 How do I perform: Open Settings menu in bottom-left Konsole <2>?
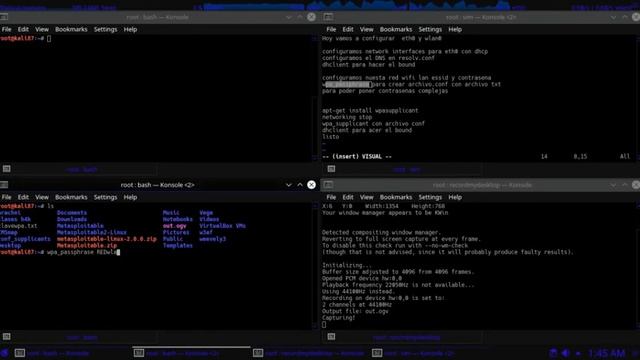pyautogui.click(x=105, y=197)
